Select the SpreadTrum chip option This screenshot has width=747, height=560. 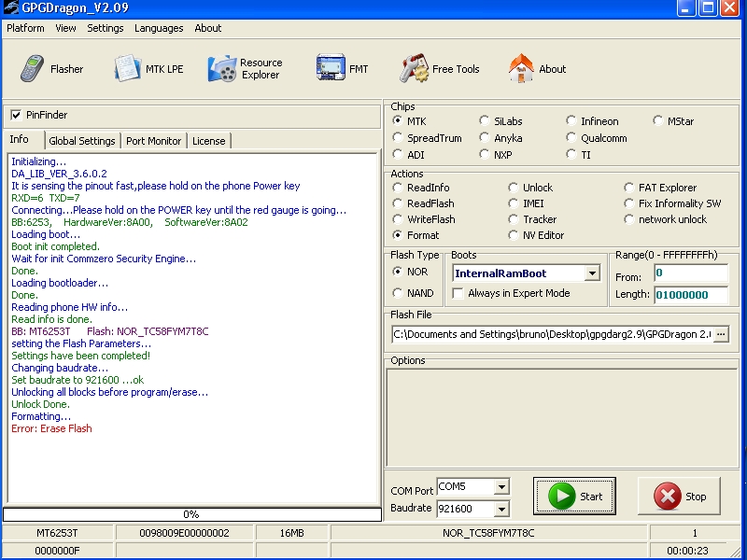point(397,137)
